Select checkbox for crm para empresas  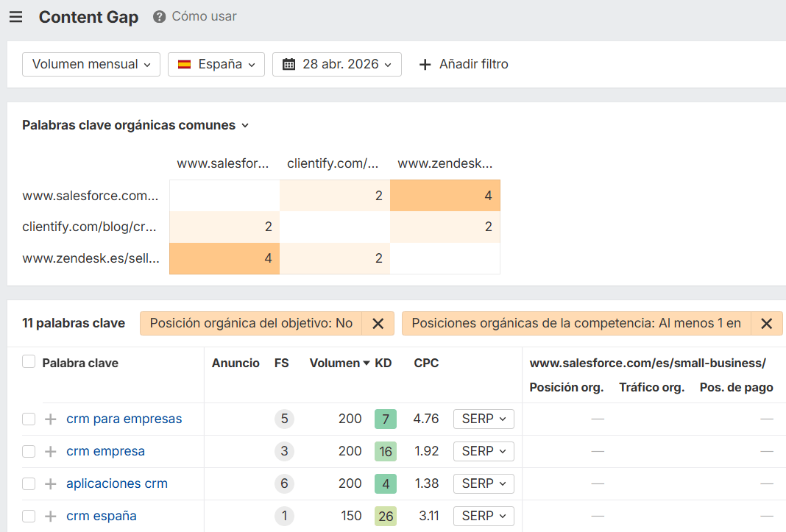[x=29, y=419]
